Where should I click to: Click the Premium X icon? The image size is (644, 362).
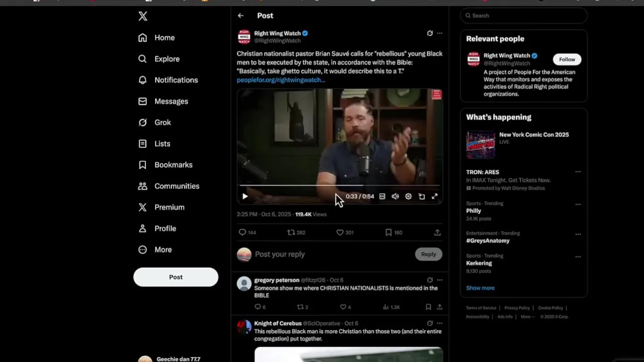143,207
